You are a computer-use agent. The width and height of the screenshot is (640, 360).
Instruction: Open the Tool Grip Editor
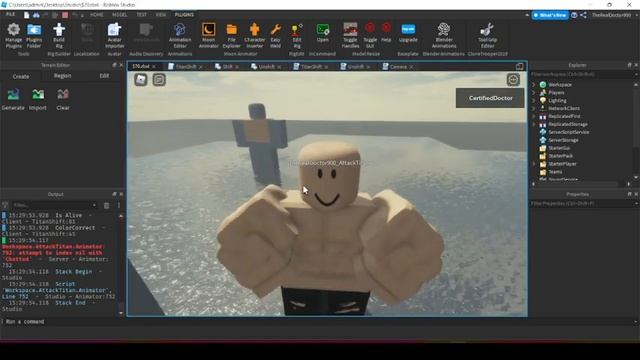point(487,36)
